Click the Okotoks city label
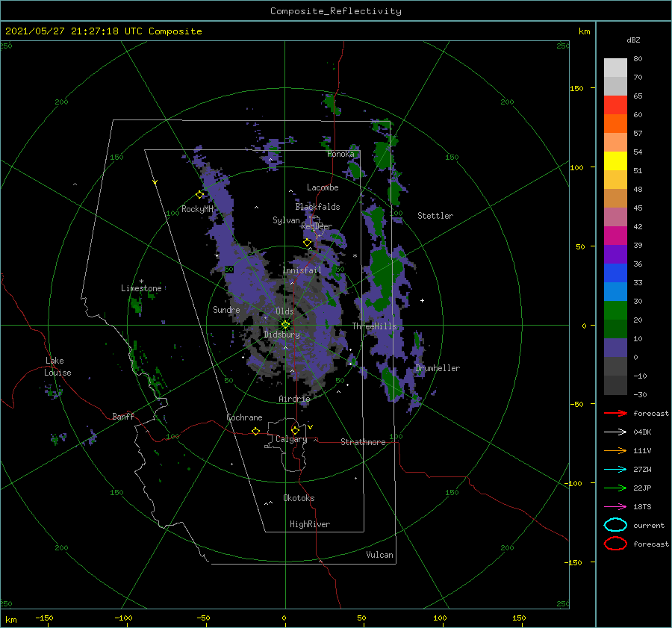This screenshot has width=672, height=628. click(x=299, y=498)
